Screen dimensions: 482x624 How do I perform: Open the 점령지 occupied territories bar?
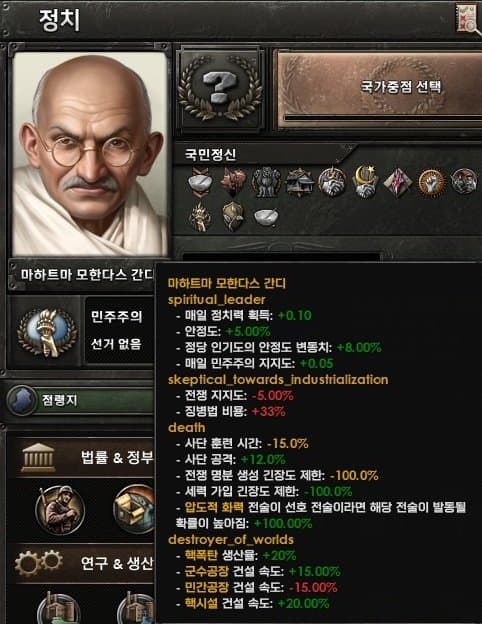(80, 400)
